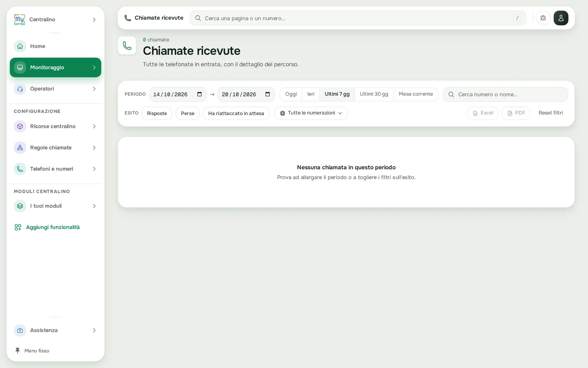
Task: Click the globe icon in Tutte le numerazioni
Action: click(x=283, y=113)
